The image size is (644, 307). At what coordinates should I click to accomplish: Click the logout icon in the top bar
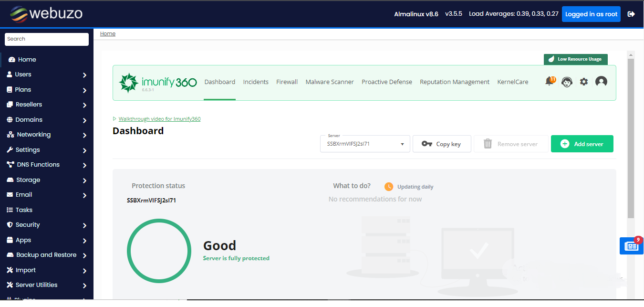click(631, 14)
